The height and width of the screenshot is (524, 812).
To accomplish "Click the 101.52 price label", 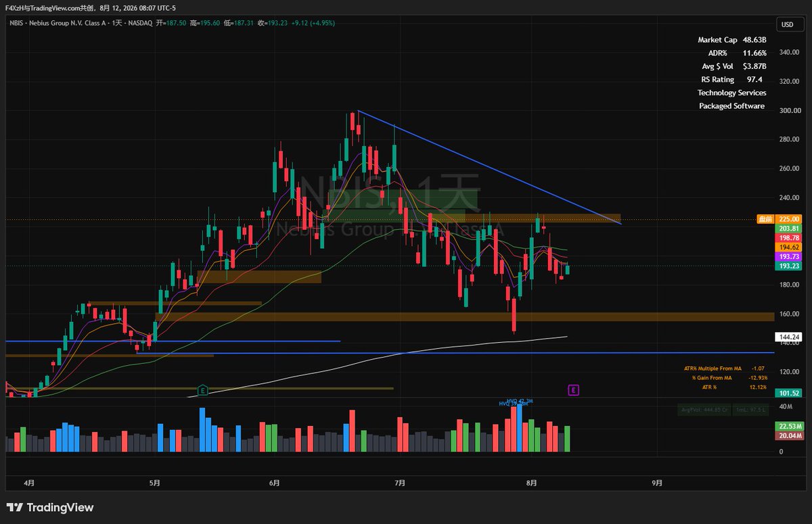I will point(790,393).
